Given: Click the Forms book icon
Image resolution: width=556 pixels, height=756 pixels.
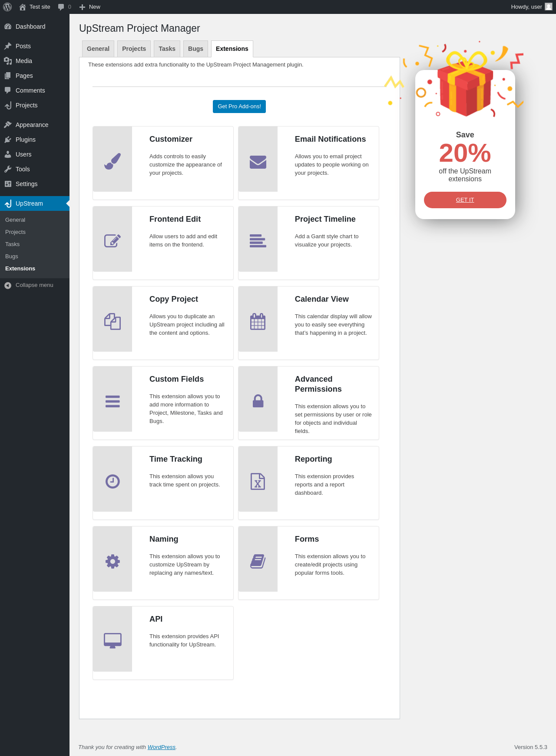Looking at the screenshot, I should click(258, 561).
